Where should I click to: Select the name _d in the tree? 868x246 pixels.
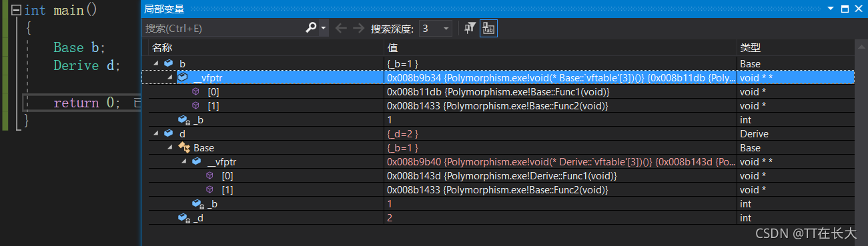[198, 217]
